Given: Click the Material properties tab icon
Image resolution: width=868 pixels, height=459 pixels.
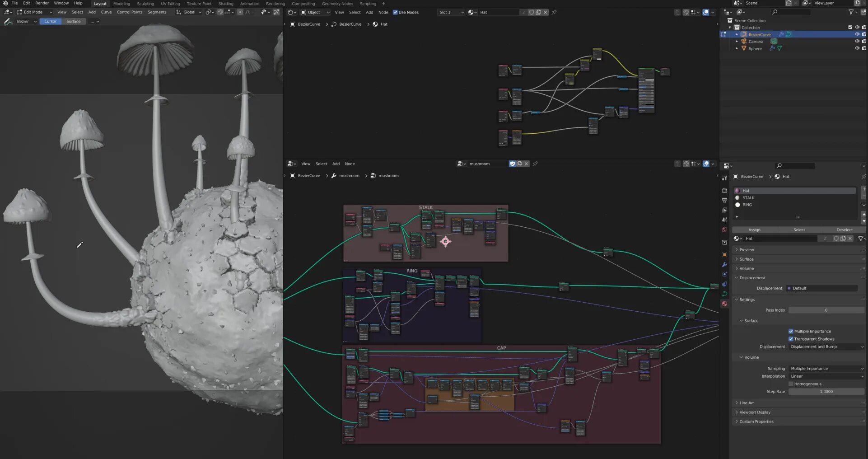Looking at the screenshot, I should click(724, 304).
